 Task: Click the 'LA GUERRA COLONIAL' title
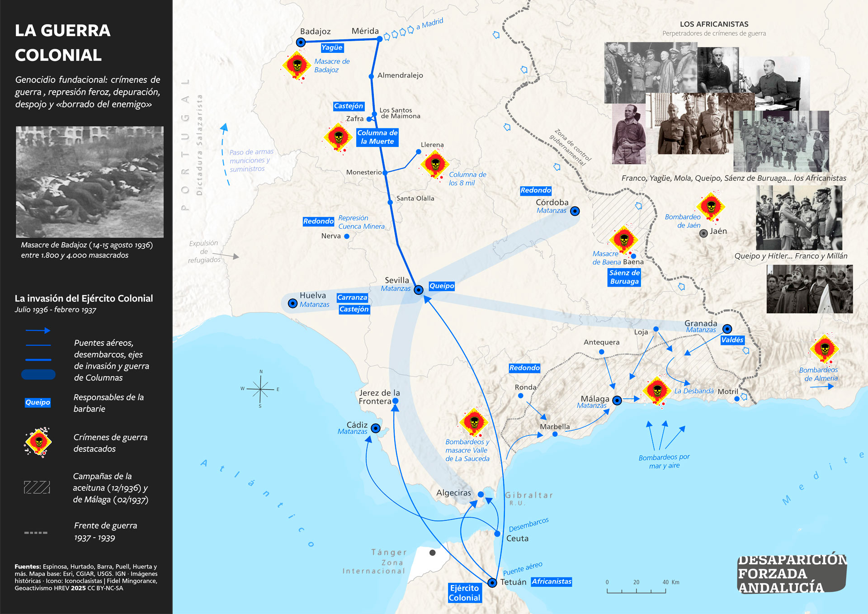(62, 43)
